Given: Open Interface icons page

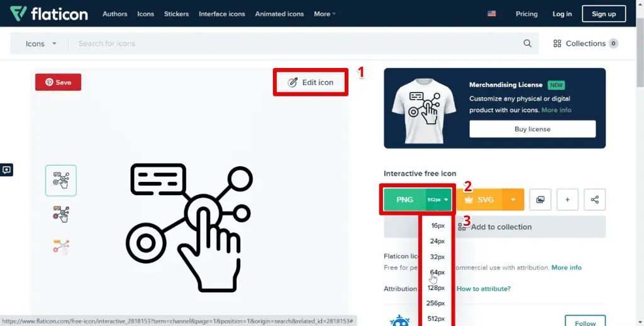Looking at the screenshot, I should (222, 14).
